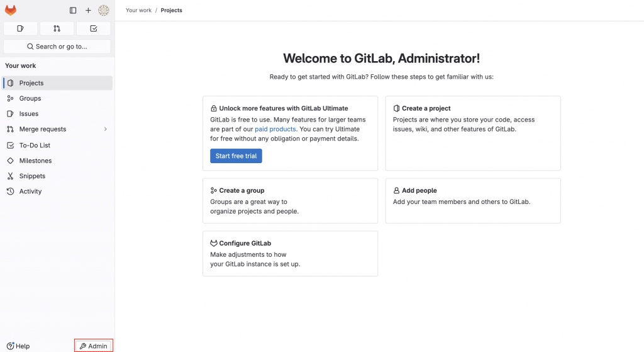Viewport: 644px width, 352px height.
Task: Open To-Do List in the sidebar
Action: tap(57, 145)
